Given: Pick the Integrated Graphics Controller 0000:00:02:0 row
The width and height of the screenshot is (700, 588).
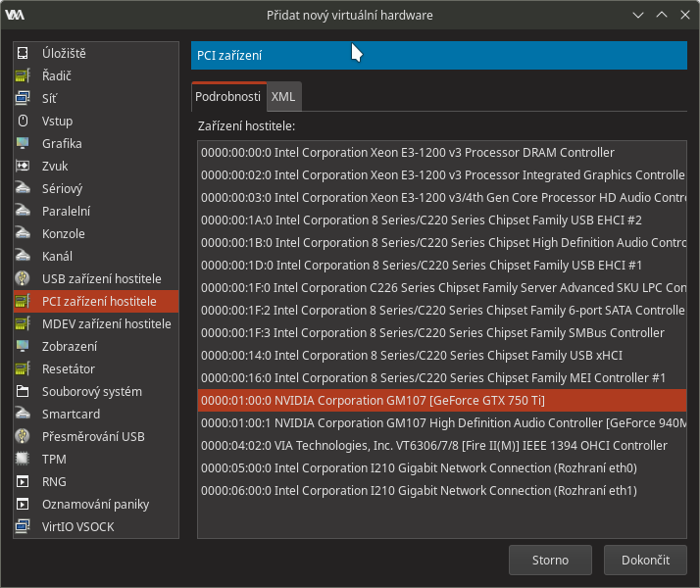Looking at the screenshot, I should [x=442, y=174].
